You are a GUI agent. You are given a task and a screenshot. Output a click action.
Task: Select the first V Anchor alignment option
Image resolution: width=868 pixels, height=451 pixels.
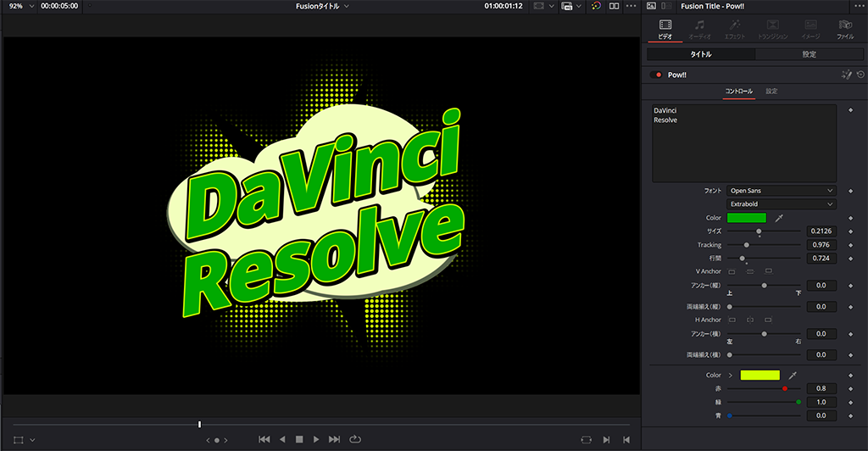tap(732, 272)
